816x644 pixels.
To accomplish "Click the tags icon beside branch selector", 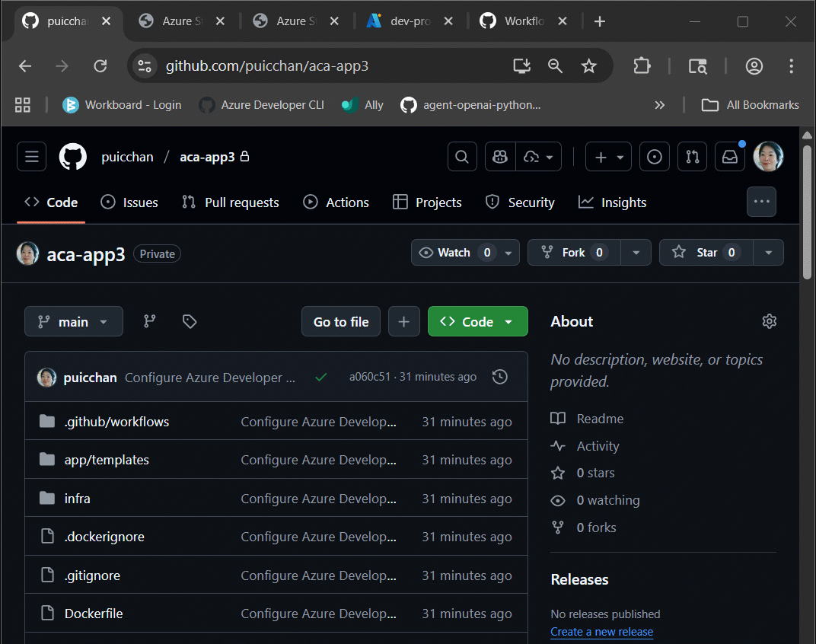I will [x=189, y=321].
